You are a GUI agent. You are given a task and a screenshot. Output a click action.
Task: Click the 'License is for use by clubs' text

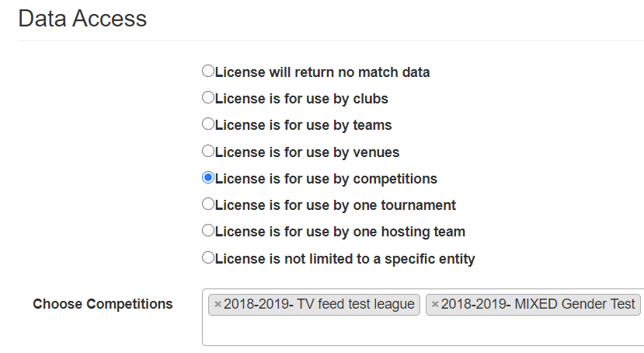coord(301,99)
